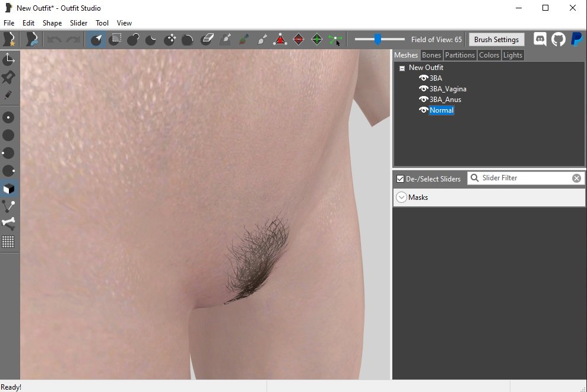Open the Slider menu
Screen dimensions: 587x392
click(78, 23)
